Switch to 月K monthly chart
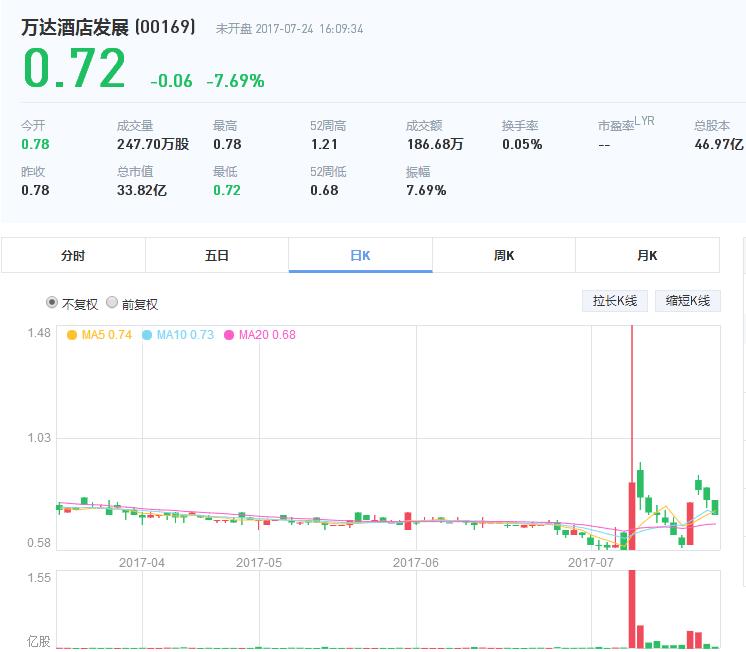Viewport: 746px width, 652px height. [647, 255]
